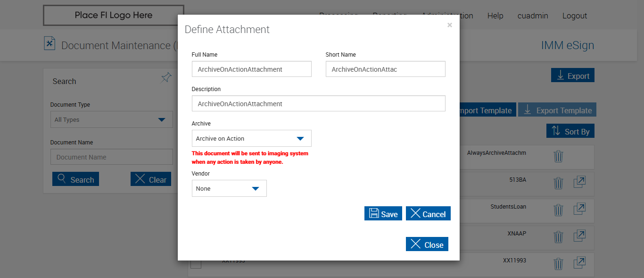
Task: Tick the checkbox for the XX11993 row
Action: [196, 263]
